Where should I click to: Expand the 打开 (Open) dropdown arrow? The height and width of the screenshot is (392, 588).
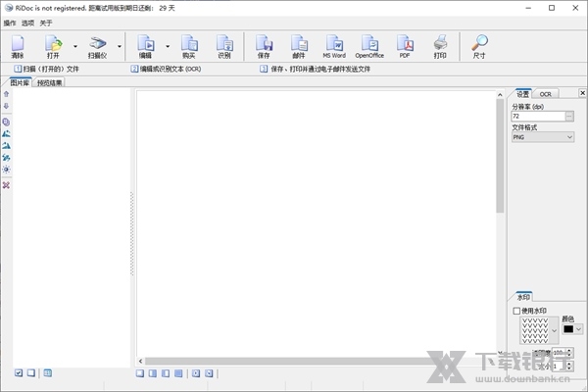(x=74, y=46)
